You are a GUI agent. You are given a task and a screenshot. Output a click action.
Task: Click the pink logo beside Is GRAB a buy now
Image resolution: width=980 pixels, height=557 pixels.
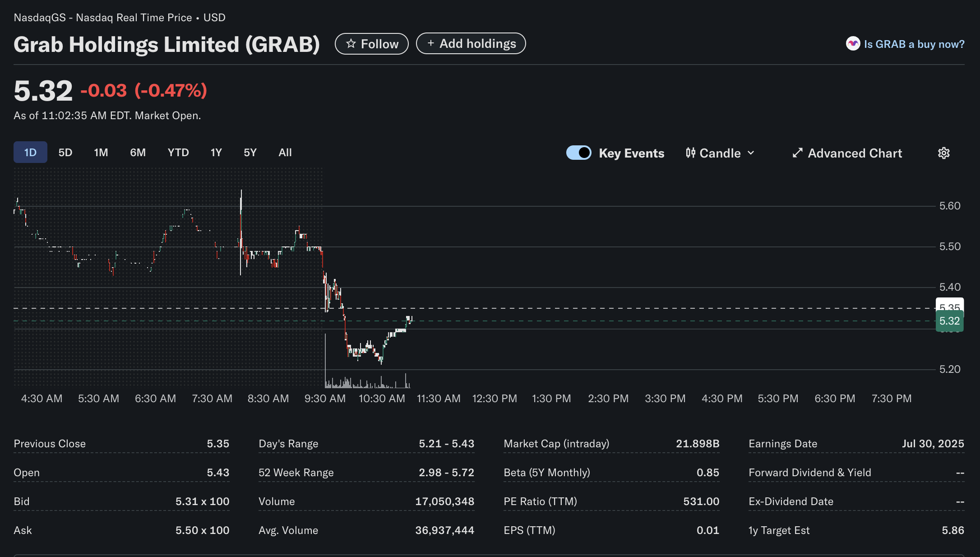(853, 44)
